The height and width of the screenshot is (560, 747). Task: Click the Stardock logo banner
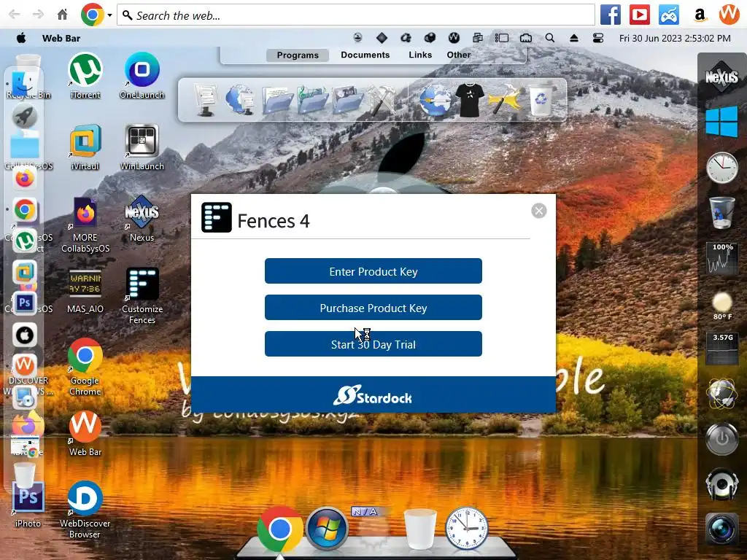click(x=373, y=394)
